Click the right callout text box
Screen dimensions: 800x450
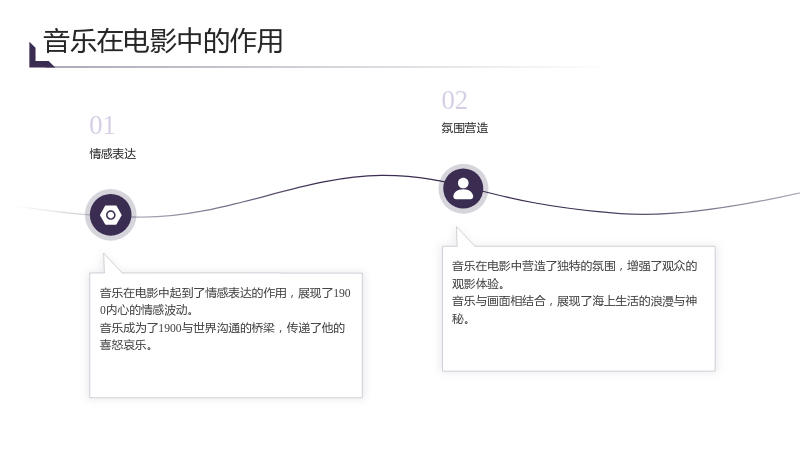pos(579,309)
